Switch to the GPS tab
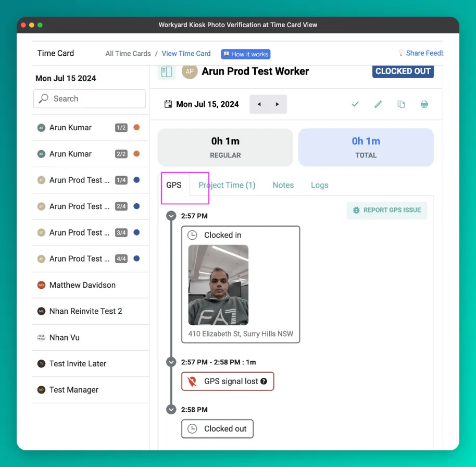Screen dimensions: 476x467 click(174, 185)
